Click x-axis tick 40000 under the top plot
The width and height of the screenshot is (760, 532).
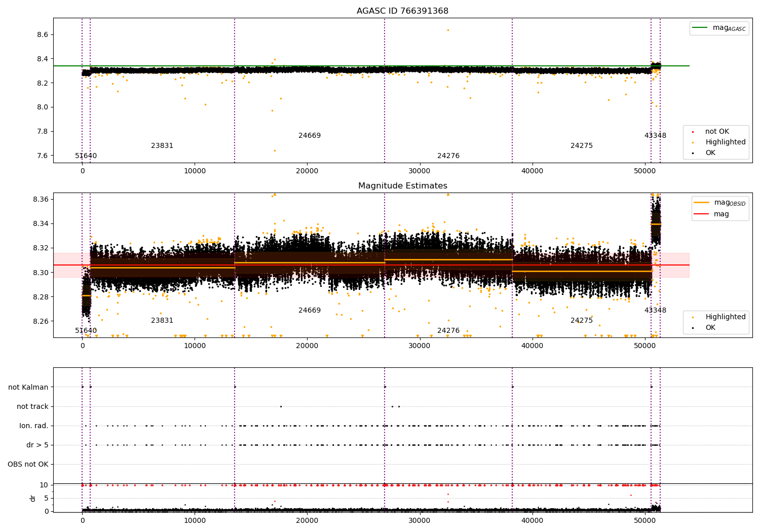coord(532,171)
